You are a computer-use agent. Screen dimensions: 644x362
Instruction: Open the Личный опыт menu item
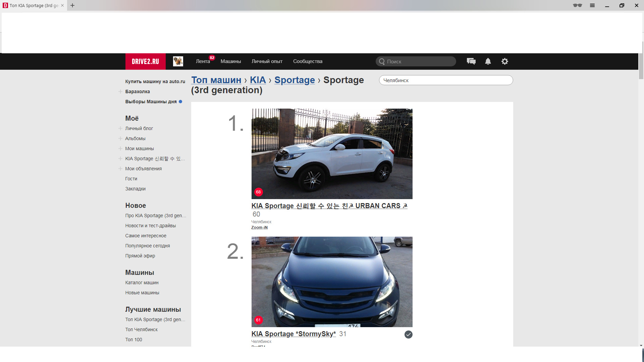point(267,61)
